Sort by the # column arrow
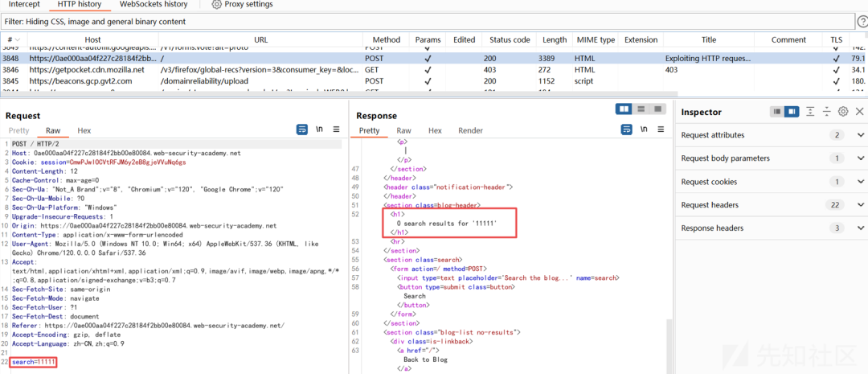868x374 pixels. (18, 40)
